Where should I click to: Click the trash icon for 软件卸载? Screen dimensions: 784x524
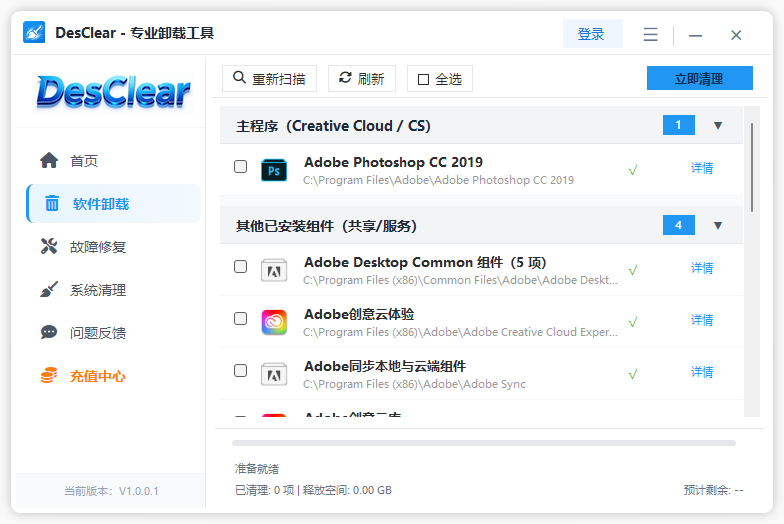tap(52, 204)
